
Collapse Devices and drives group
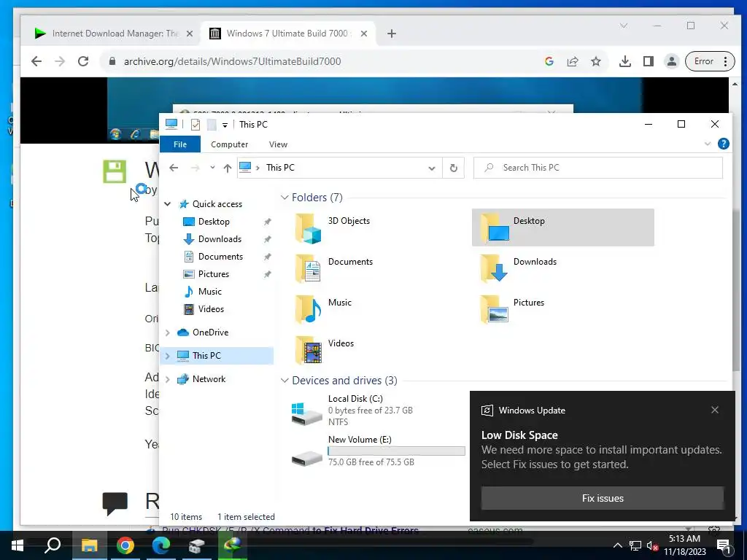tap(285, 381)
